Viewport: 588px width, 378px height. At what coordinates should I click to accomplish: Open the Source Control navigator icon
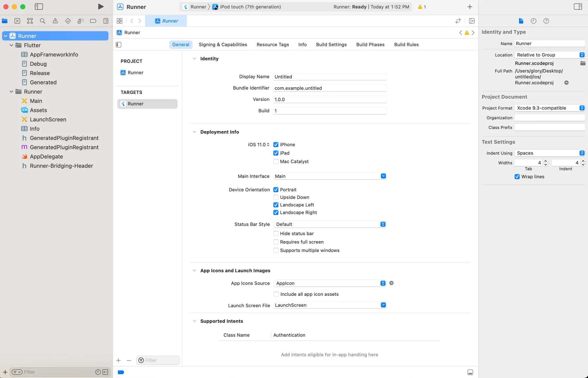tap(17, 21)
